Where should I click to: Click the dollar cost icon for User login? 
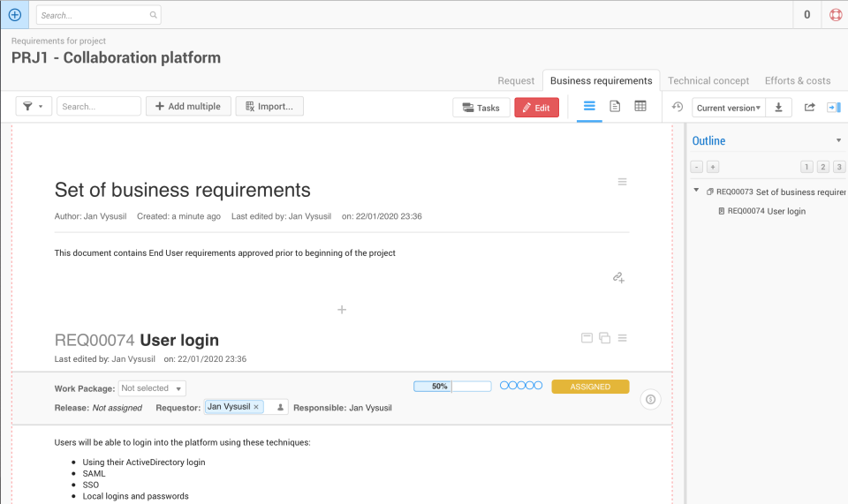(650, 400)
